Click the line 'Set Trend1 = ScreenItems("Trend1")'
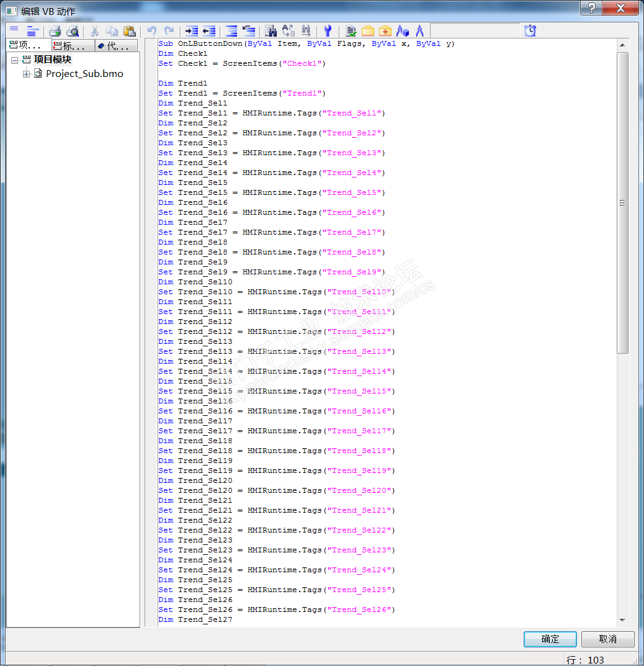The image size is (644, 666). coord(242,93)
